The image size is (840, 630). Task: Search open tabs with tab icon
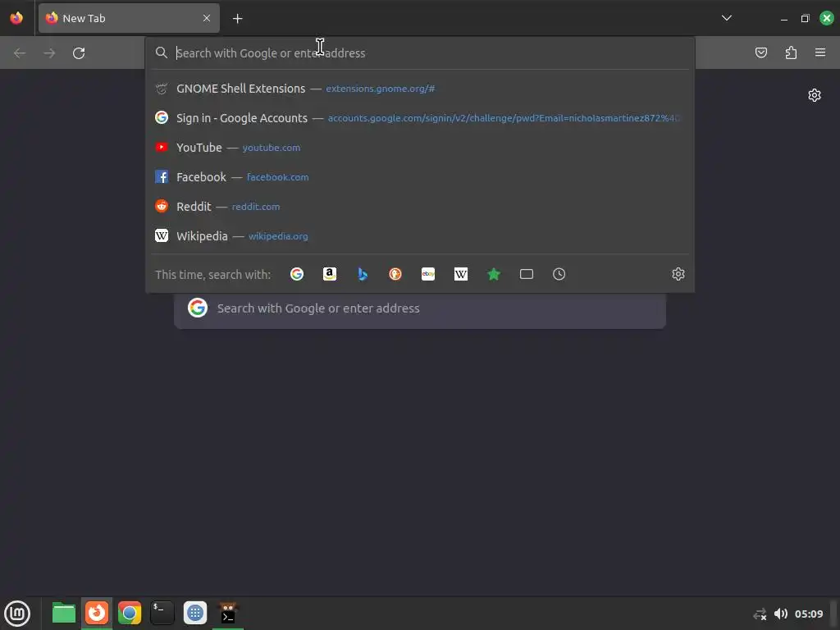(x=527, y=274)
